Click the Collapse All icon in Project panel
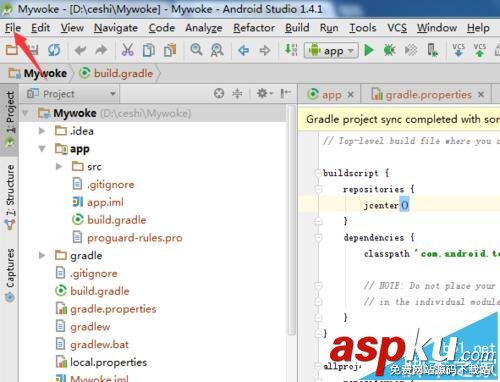The width and height of the screenshot is (500, 382). tap(237, 93)
